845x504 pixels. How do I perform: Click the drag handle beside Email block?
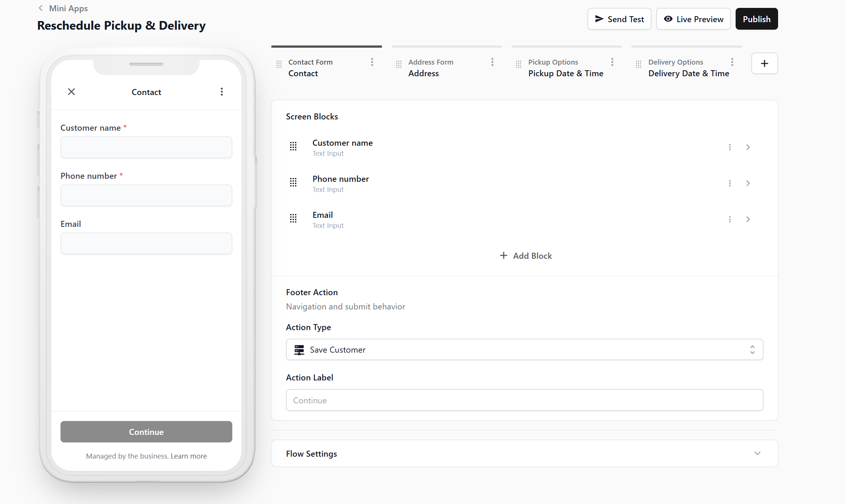293,218
